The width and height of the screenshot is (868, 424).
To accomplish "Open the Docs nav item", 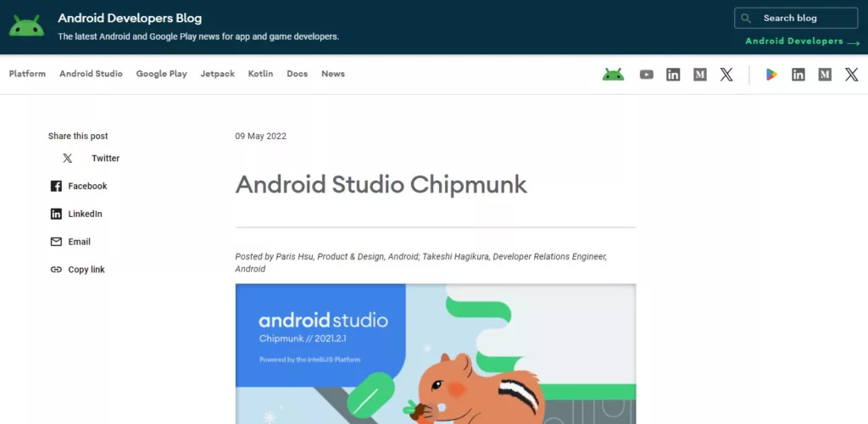I will (x=298, y=74).
